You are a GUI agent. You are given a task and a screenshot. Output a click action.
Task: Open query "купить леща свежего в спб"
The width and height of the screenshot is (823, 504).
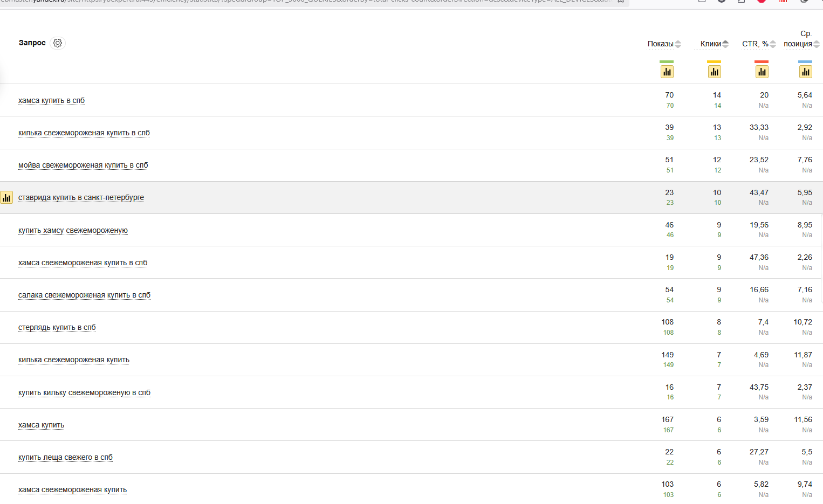(x=65, y=458)
